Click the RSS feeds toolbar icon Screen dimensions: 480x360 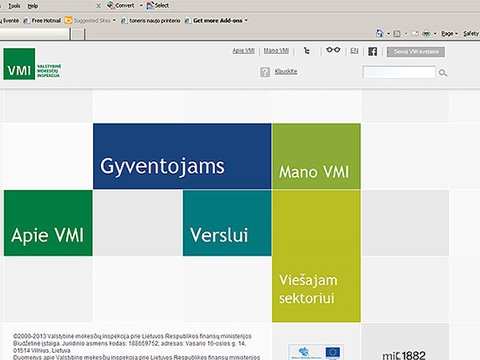(x=397, y=34)
